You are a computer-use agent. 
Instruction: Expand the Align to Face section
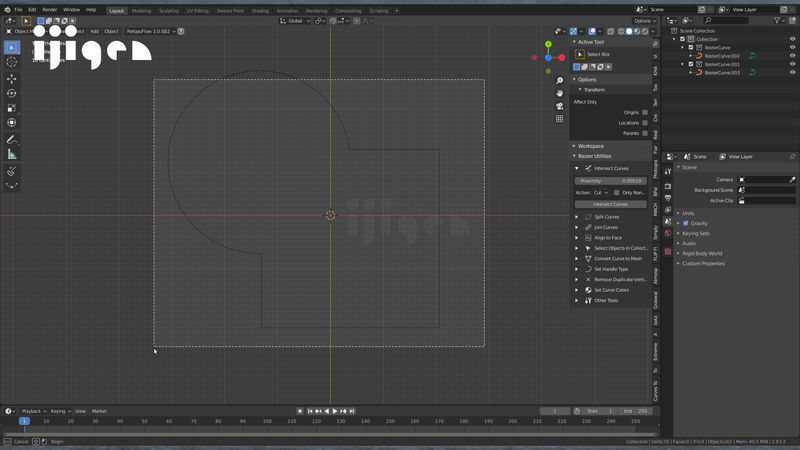point(577,238)
